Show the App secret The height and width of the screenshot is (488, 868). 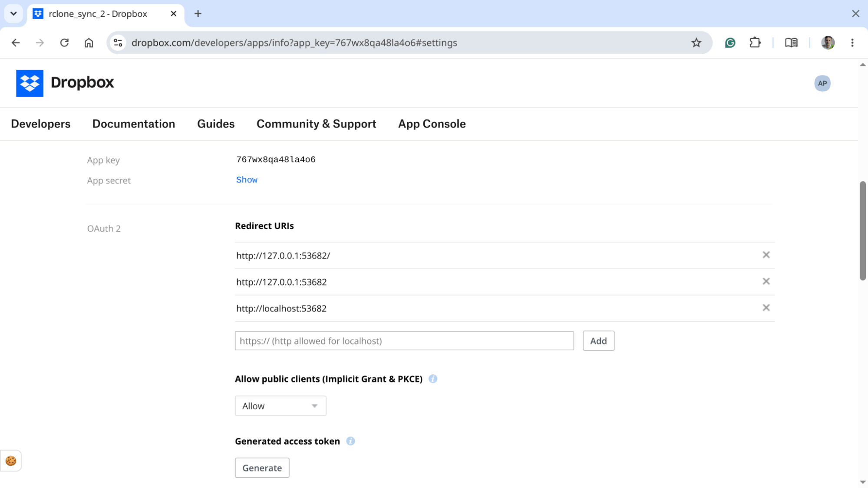coord(247,180)
